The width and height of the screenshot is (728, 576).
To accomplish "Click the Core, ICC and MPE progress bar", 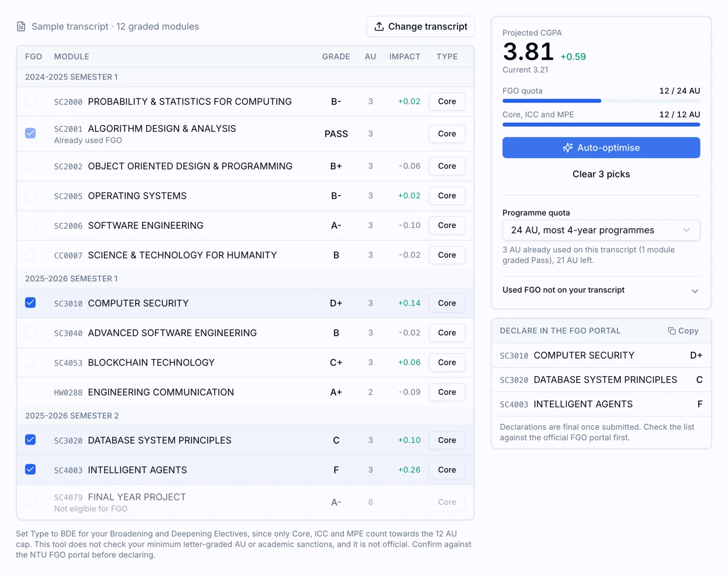I will point(601,125).
